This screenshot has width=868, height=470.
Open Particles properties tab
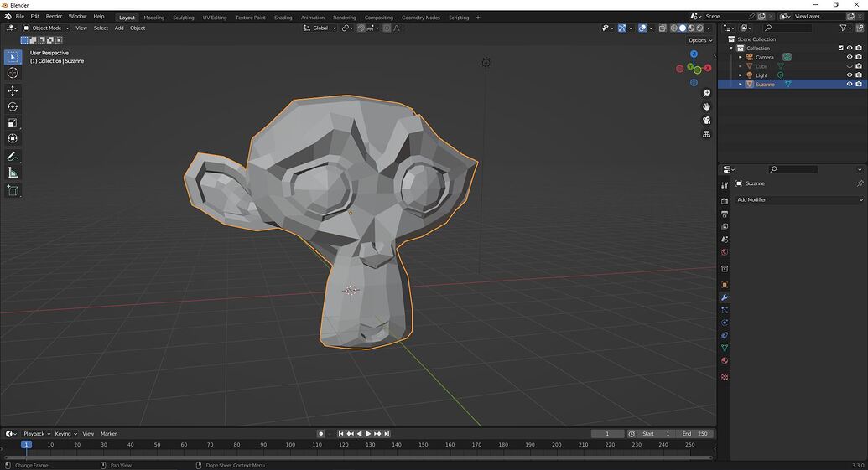(x=725, y=310)
